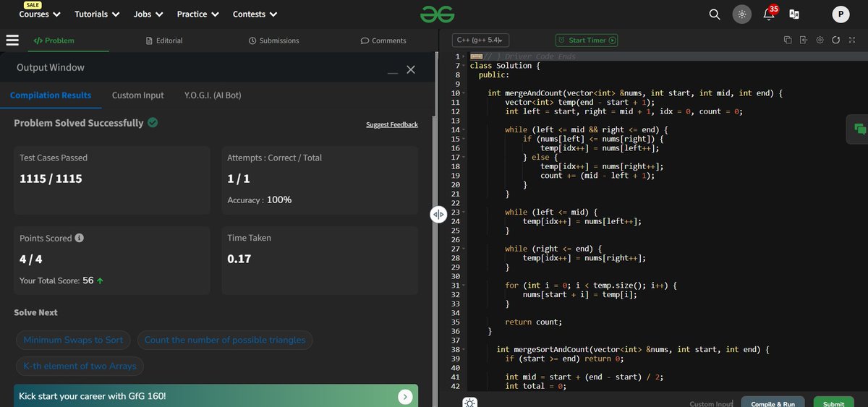Click line number 42 in the gutter
The width and height of the screenshot is (868, 407).
(x=455, y=386)
